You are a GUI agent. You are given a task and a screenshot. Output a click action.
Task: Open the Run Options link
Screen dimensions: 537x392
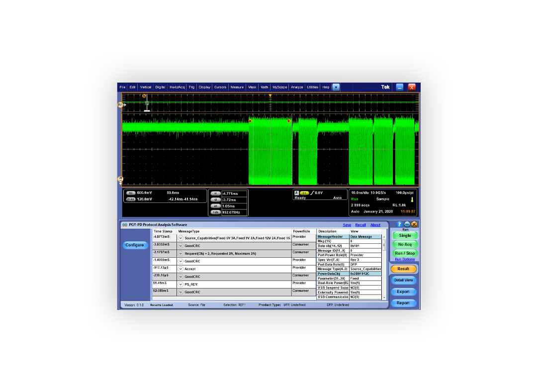pyautogui.click(x=405, y=259)
